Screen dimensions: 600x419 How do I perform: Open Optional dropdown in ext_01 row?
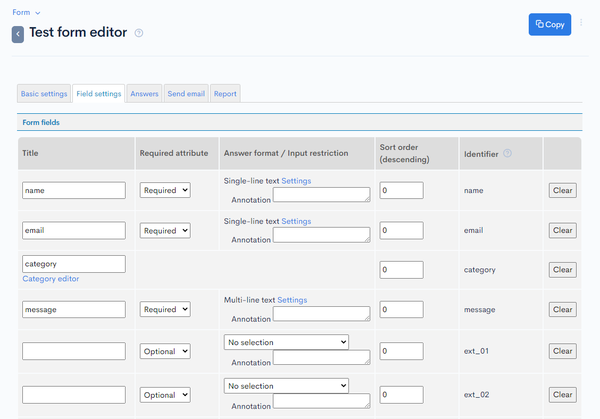click(x=165, y=351)
